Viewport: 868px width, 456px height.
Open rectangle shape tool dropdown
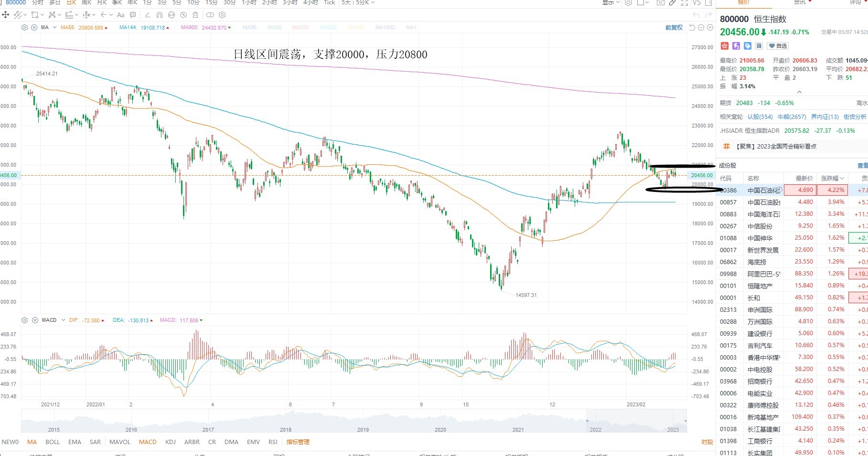coord(42,15)
